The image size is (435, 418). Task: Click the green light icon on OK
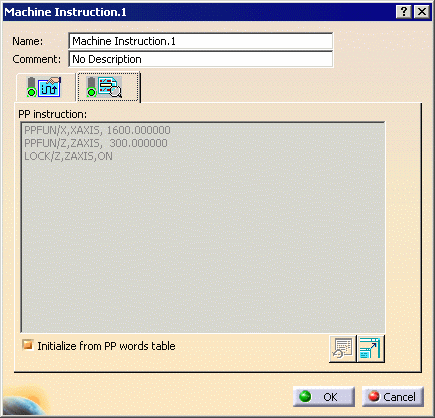point(305,396)
